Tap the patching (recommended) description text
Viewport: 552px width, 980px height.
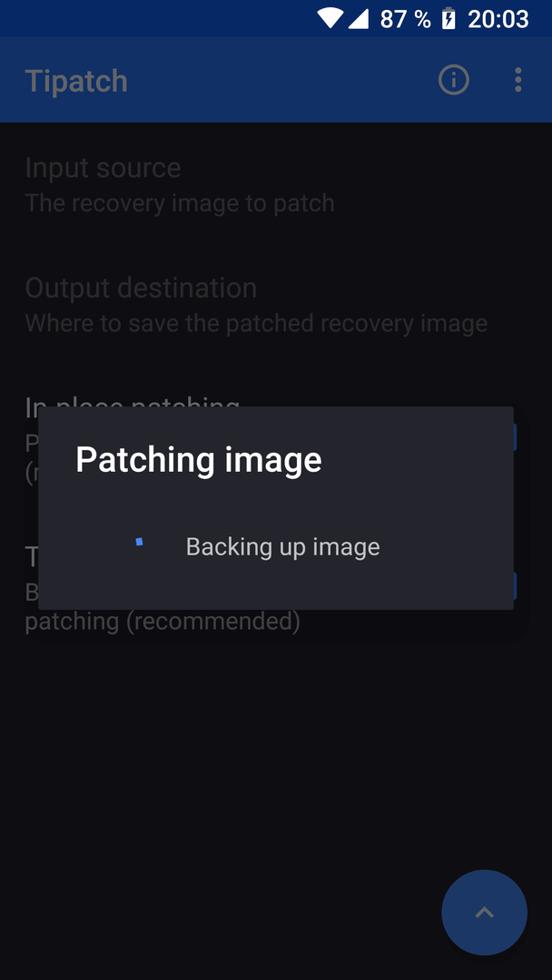[163, 622]
